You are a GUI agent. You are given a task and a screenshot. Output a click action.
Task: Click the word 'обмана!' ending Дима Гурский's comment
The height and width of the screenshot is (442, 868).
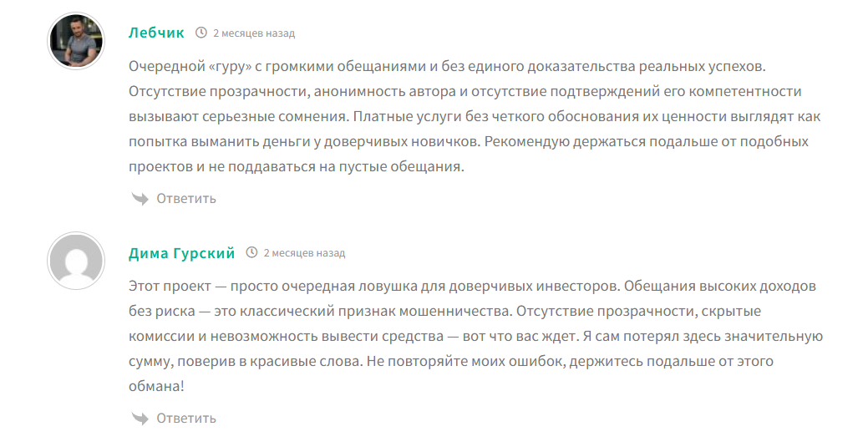(156, 386)
